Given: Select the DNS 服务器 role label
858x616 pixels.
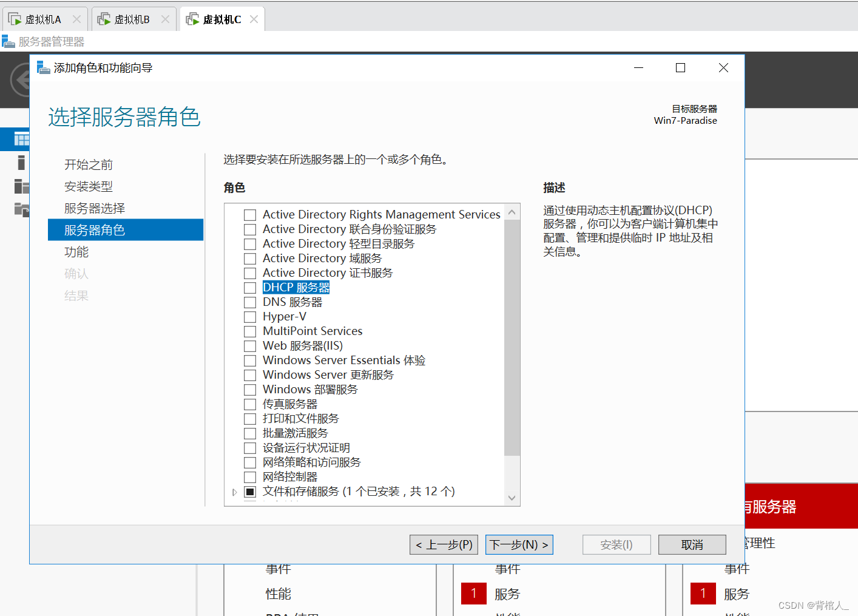Looking at the screenshot, I should (x=292, y=302).
